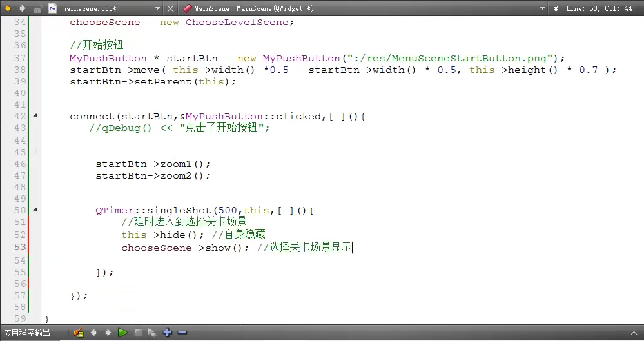
Task: Click the this->hide(); statement
Action: [x=162, y=235]
